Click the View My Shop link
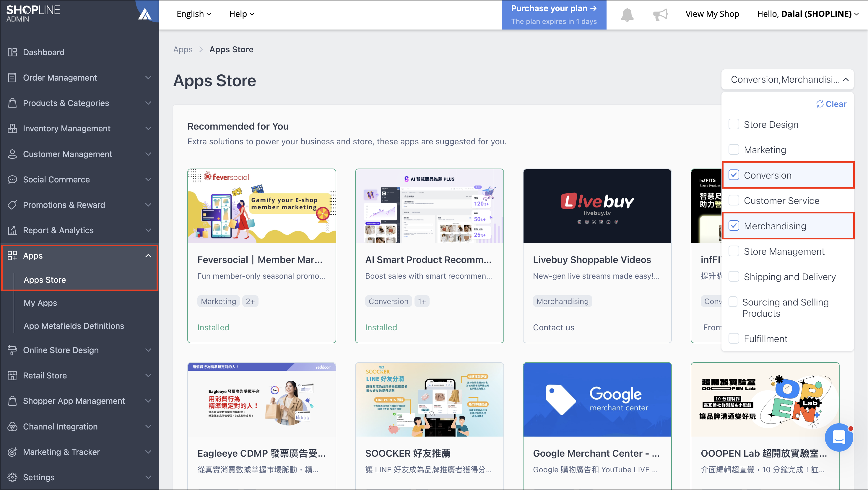Screen dimensions: 868x490 (x=712, y=14)
